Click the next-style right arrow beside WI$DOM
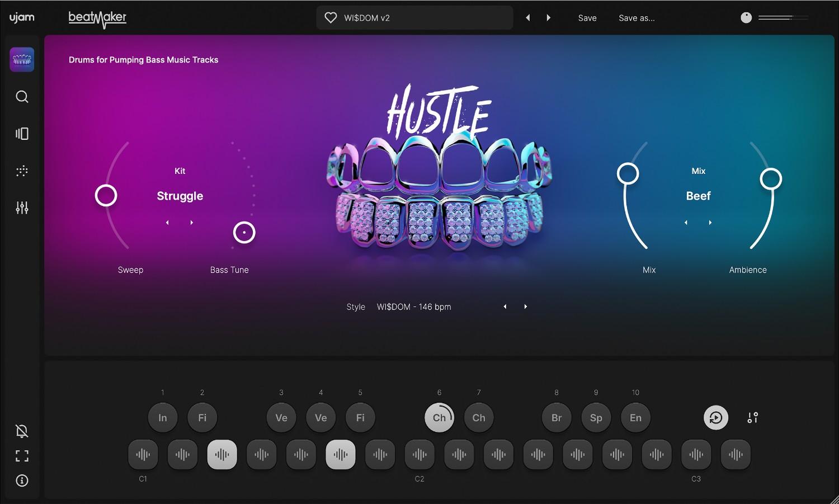839x504 pixels. 526,307
